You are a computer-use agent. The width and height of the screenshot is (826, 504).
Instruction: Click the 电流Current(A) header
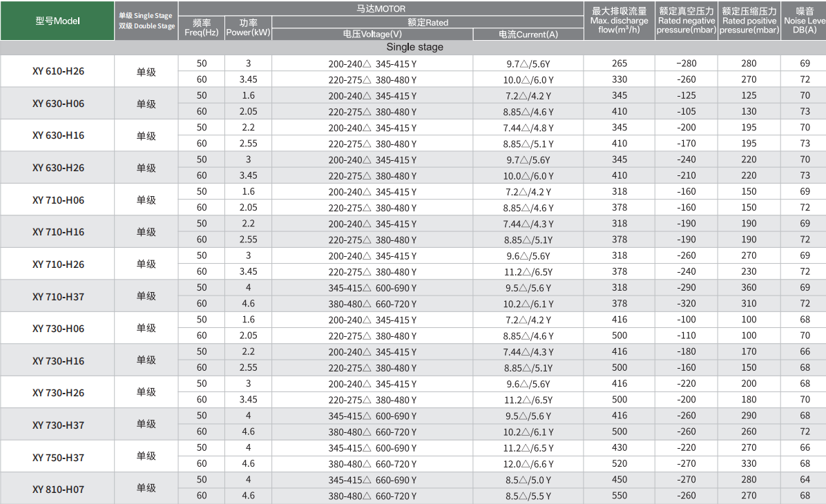click(528, 35)
